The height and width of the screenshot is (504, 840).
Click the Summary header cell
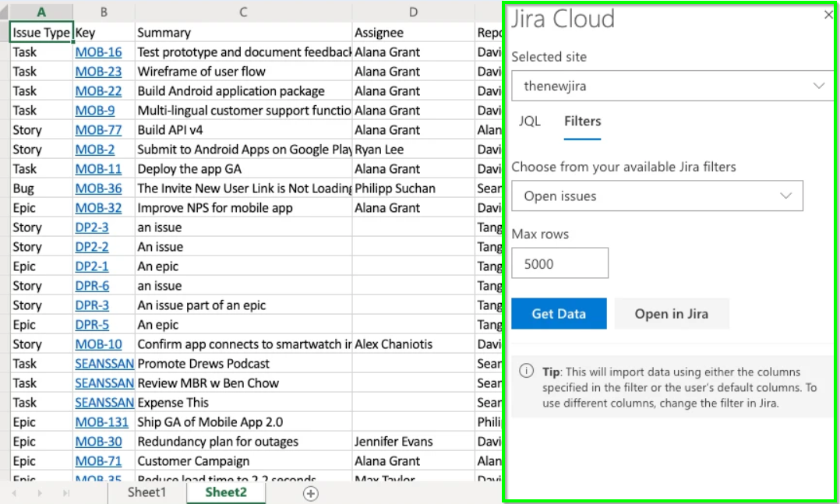coord(243,32)
